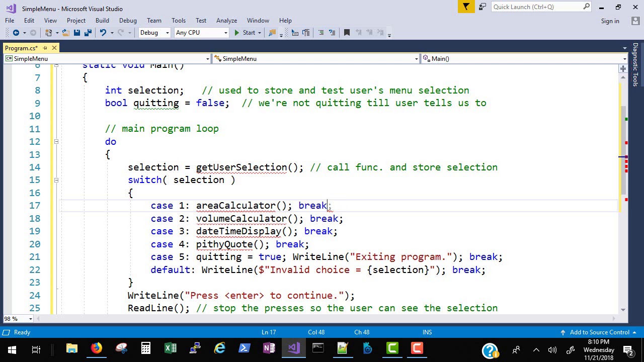644x362 pixels.
Task: Comment out the selected lines icon
Action: pos(321,33)
